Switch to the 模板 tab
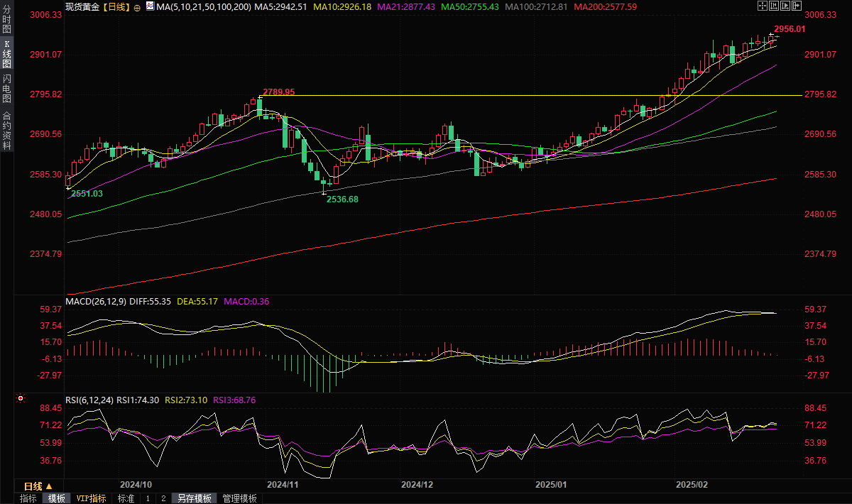Image resolution: width=852 pixels, height=504 pixels. pyautogui.click(x=57, y=498)
